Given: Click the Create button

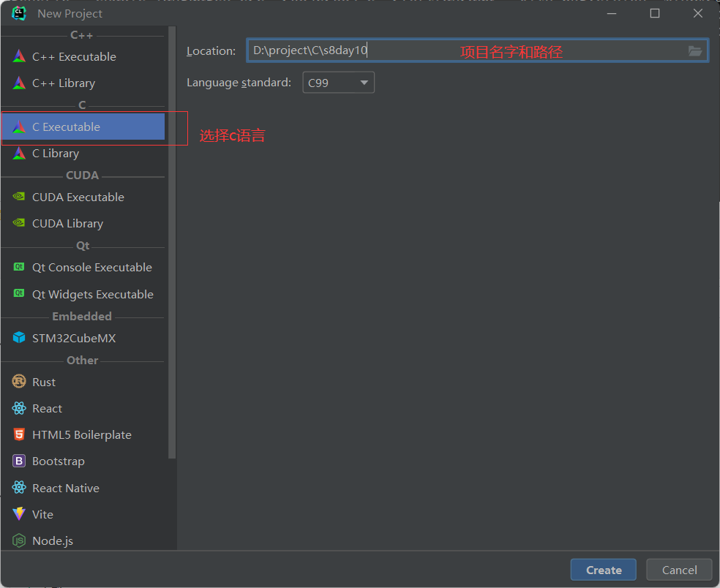Looking at the screenshot, I should click(604, 570).
